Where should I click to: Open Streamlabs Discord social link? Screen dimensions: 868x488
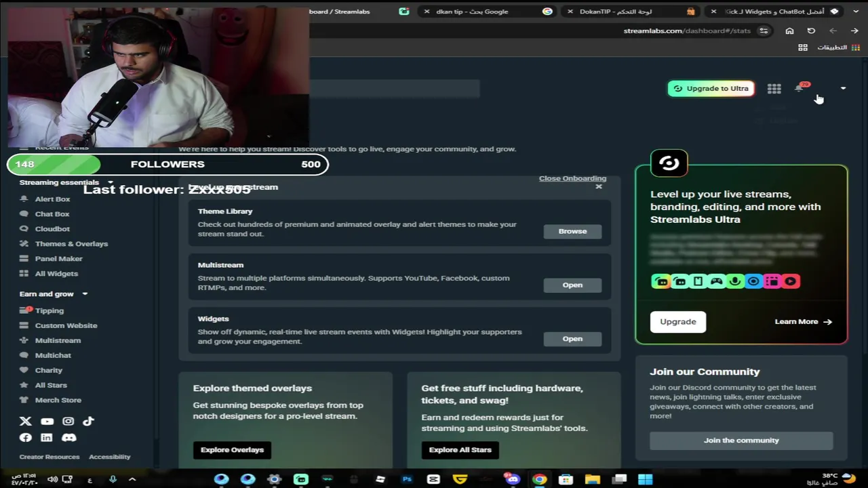pyautogui.click(x=68, y=438)
